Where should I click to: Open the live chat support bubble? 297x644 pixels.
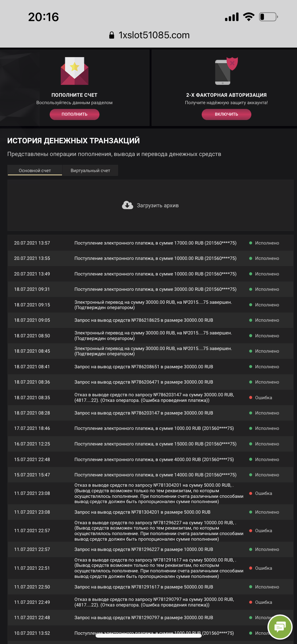pyautogui.click(x=280, y=627)
